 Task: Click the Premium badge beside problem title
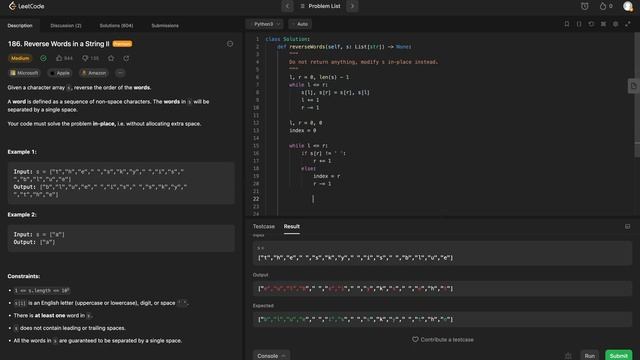click(122, 44)
